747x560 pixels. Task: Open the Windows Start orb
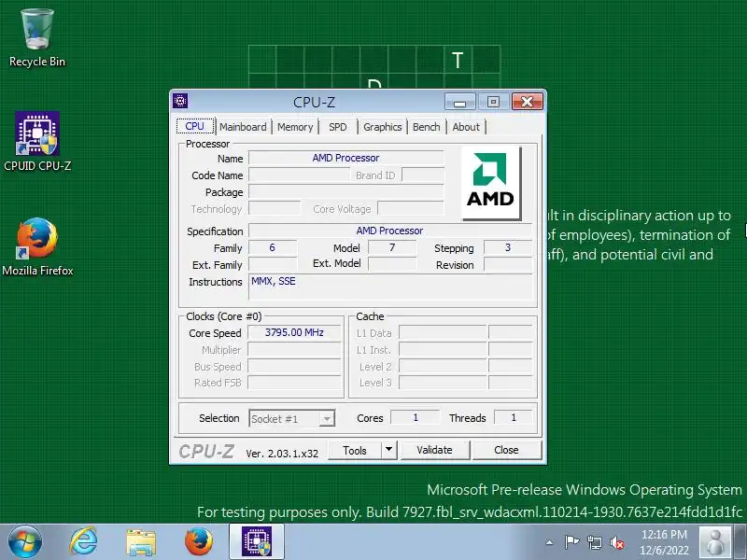tap(24, 542)
